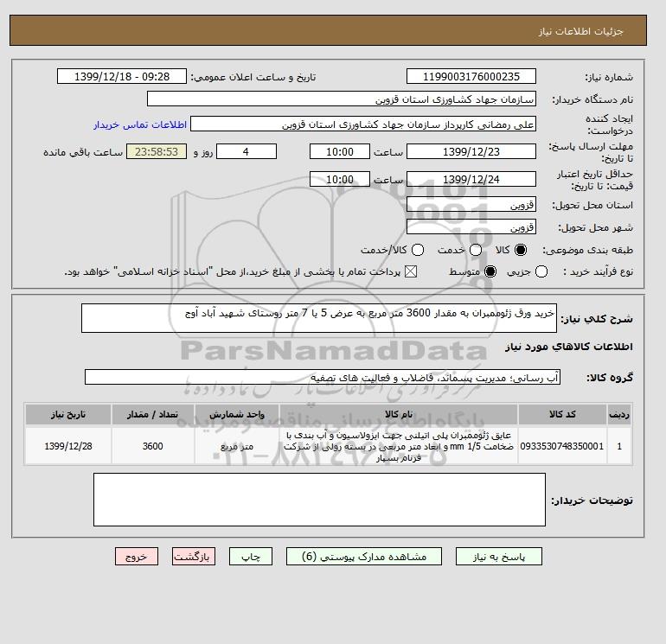
Task: Click the remaining days field showing 4
Action: point(247,151)
